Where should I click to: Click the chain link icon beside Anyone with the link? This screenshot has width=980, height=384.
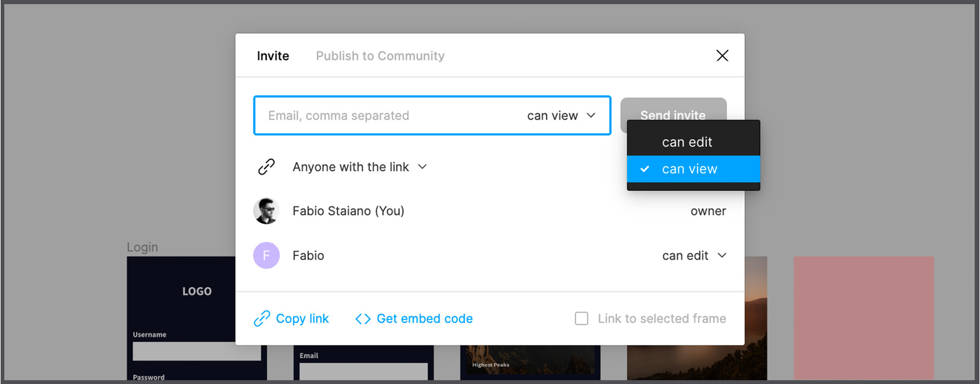[x=266, y=167]
